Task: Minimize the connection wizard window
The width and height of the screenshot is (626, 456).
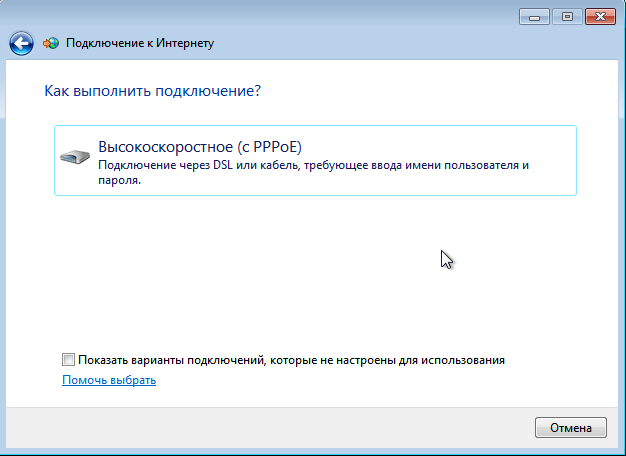Action: (533, 16)
